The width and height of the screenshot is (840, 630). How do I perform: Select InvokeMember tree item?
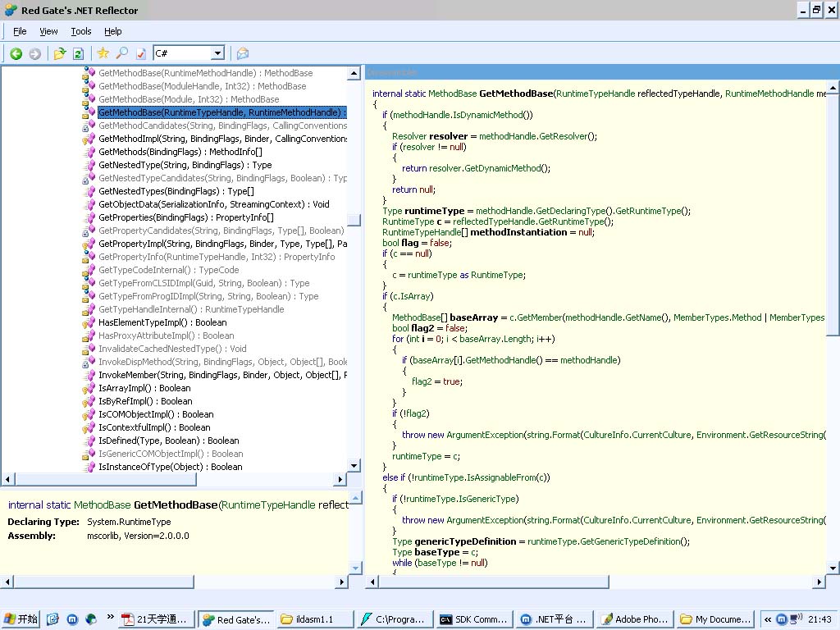point(222,375)
